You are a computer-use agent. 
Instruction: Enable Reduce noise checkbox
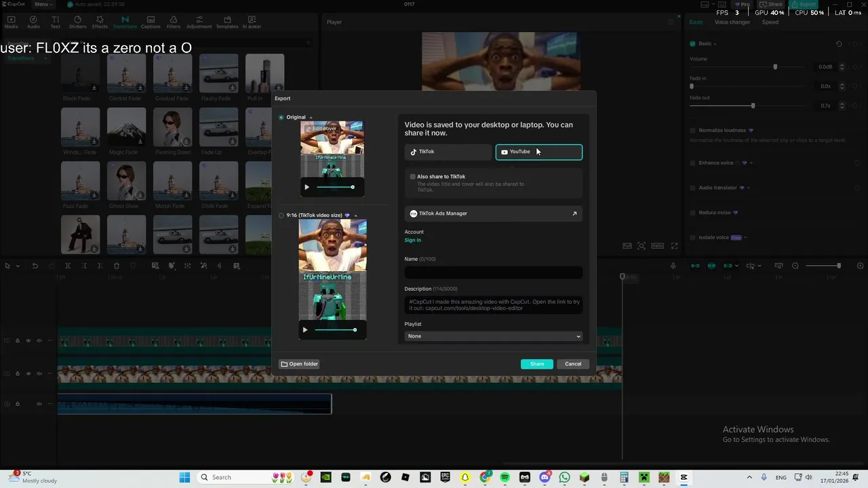[x=692, y=212]
